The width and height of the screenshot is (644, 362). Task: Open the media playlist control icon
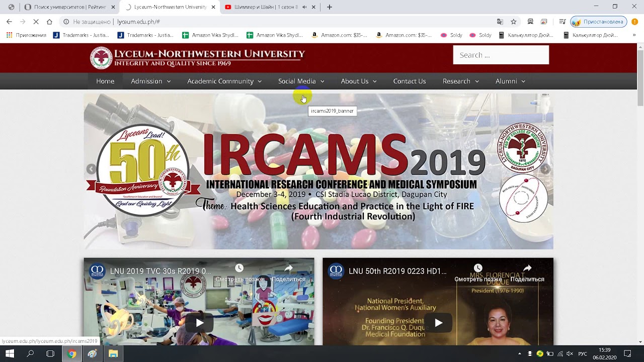pyautogui.click(x=562, y=22)
